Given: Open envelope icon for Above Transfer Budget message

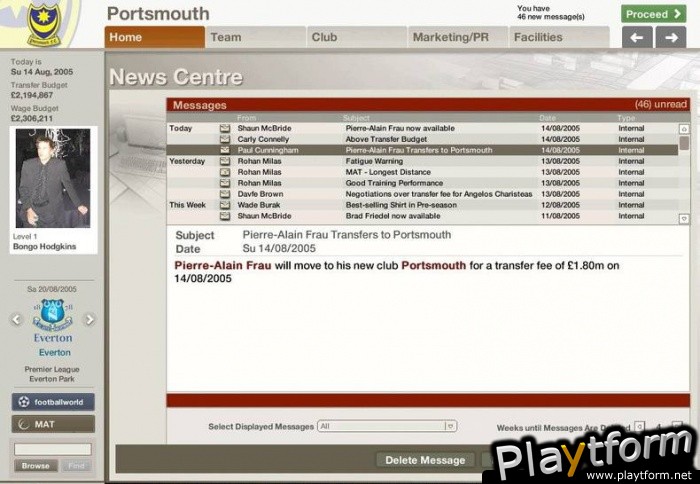Looking at the screenshot, I should [x=225, y=139].
